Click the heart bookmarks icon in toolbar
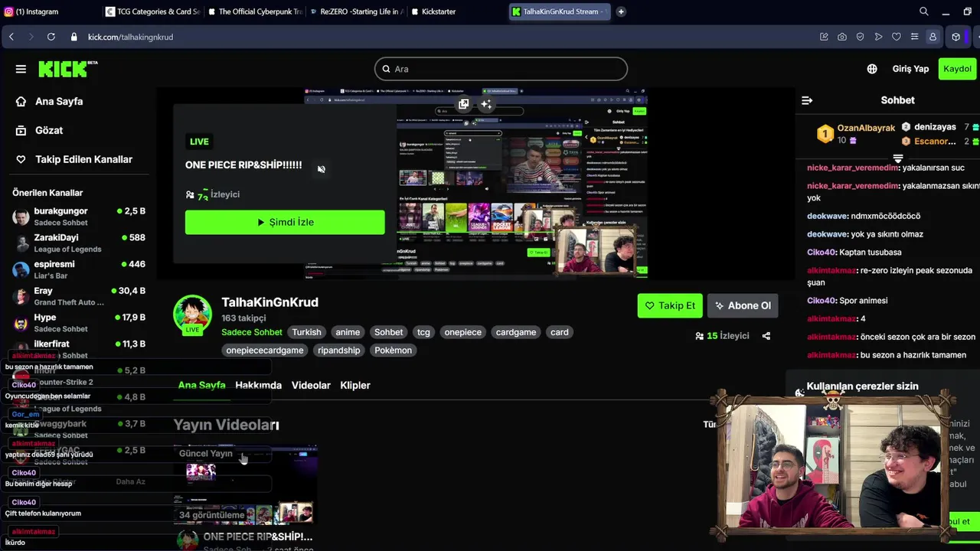The height and width of the screenshot is (551, 980). 897,37
